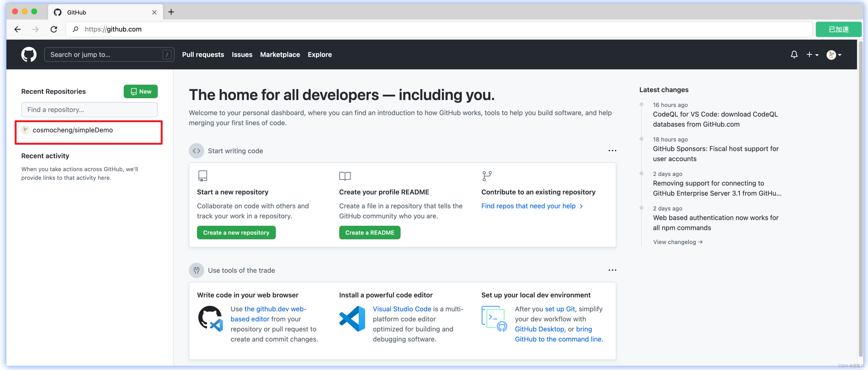Open Pull requests in the top navigation
This screenshot has height=370, width=868.
click(203, 55)
